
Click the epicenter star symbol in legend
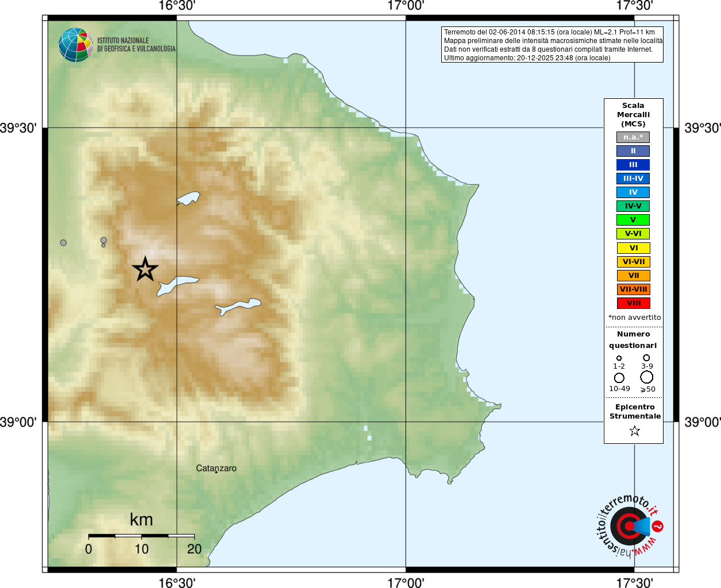pos(635,431)
